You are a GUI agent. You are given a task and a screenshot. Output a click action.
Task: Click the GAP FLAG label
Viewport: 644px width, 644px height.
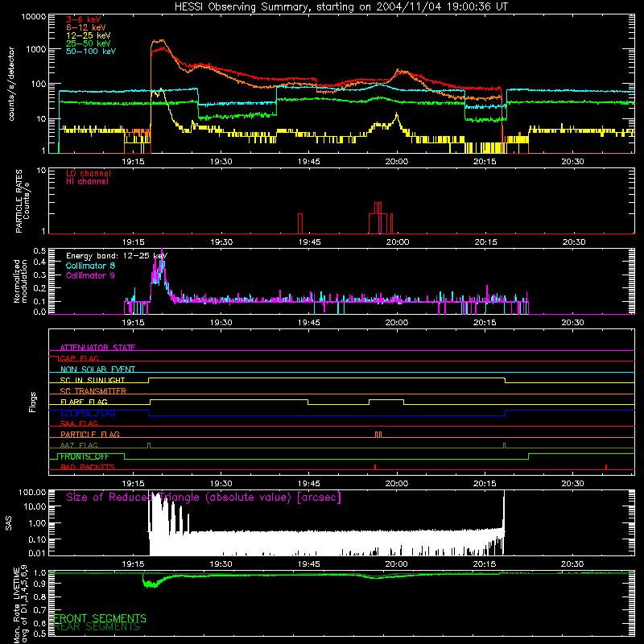click(79, 358)
